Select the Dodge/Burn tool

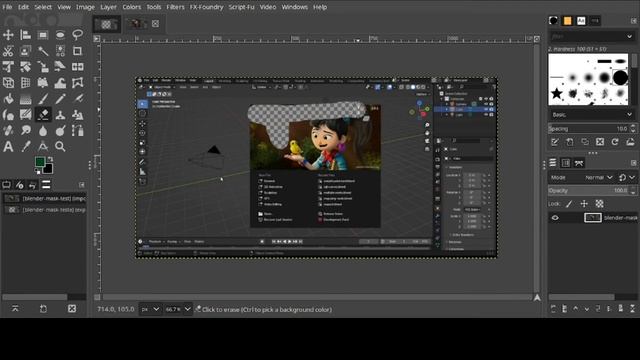(x=60, y=131)
